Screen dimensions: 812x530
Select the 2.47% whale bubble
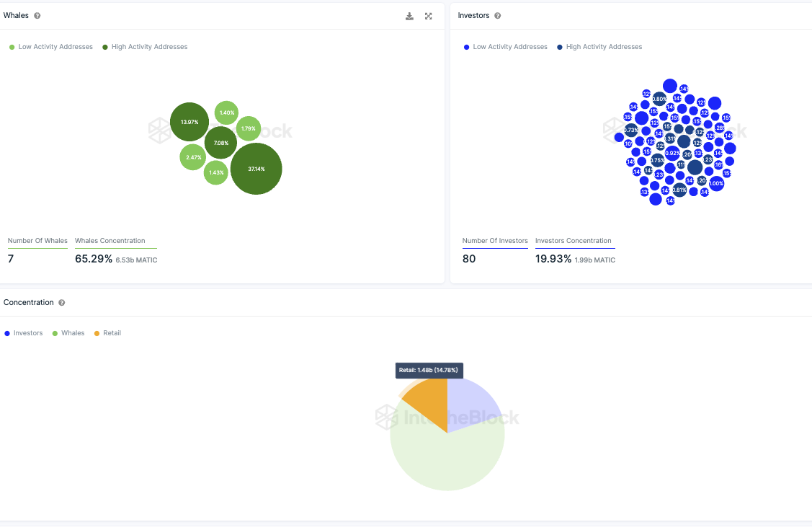(x=193, y=157)
